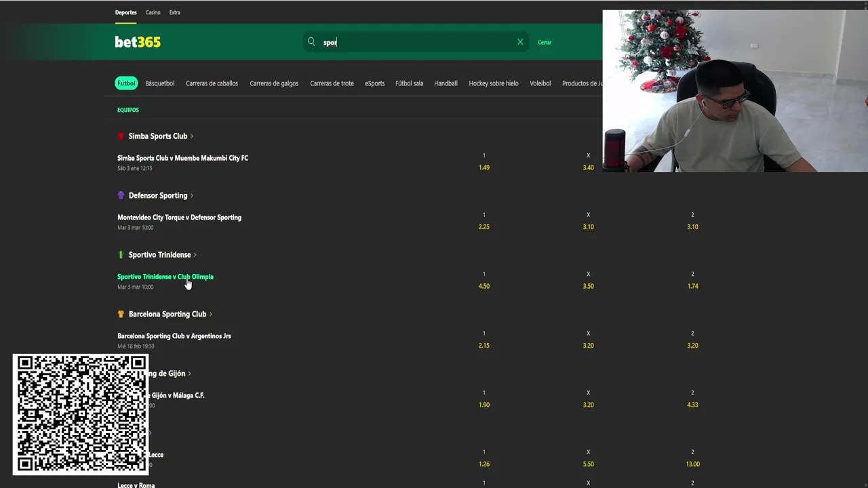Expand Barcelona Sporting Club chevron
This screenshot has width=868, height=488.
tap(211, 314)
